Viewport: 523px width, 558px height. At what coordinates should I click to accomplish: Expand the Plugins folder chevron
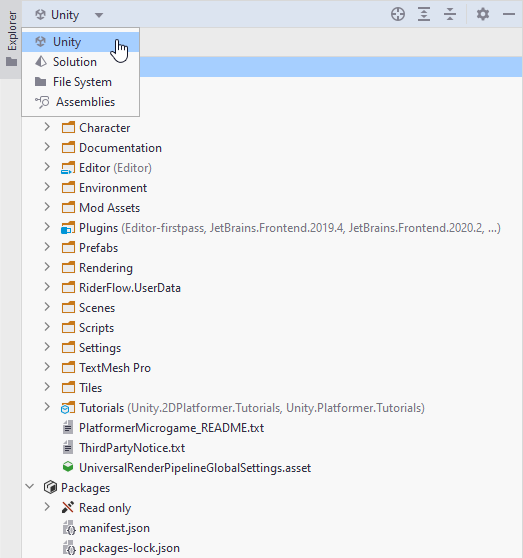[47, 227]
